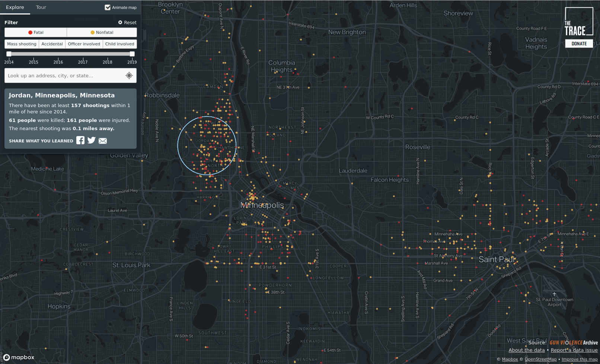Toggle the Animate map checkbox
The width and height of the screenshot is (600, 364).
point(108,7)
